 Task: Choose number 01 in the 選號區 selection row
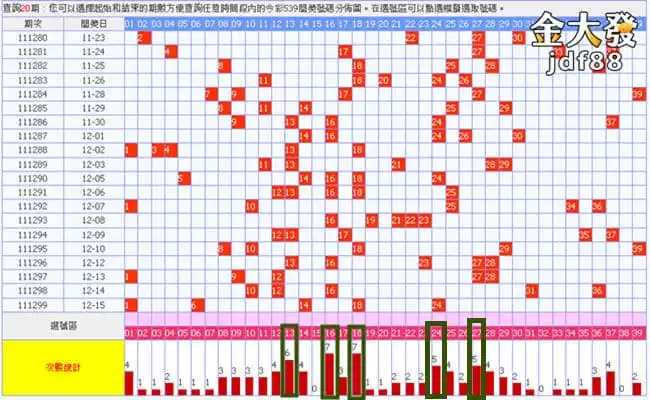130,333
